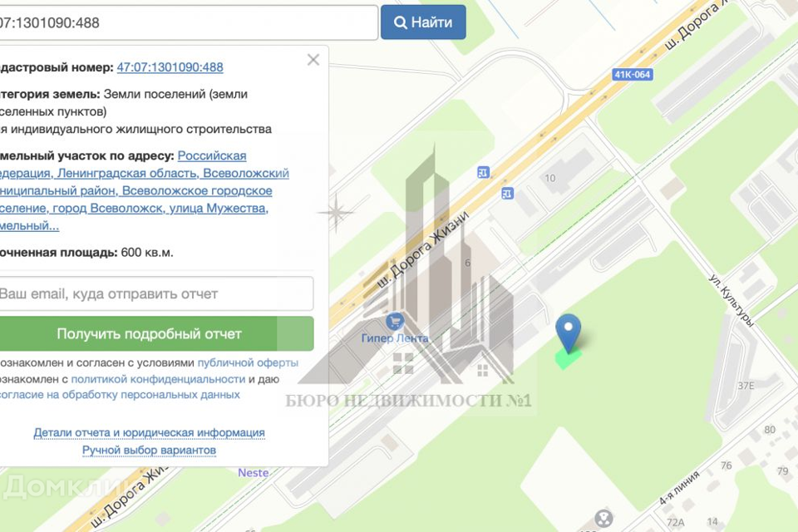Open cadastral number link 47:07:1301090:488
798x532 pixels.
(170, 67)
